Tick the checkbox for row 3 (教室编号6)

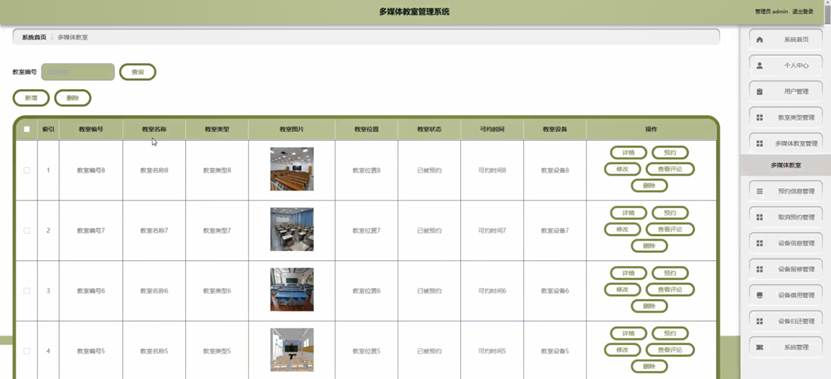[27, 291]
